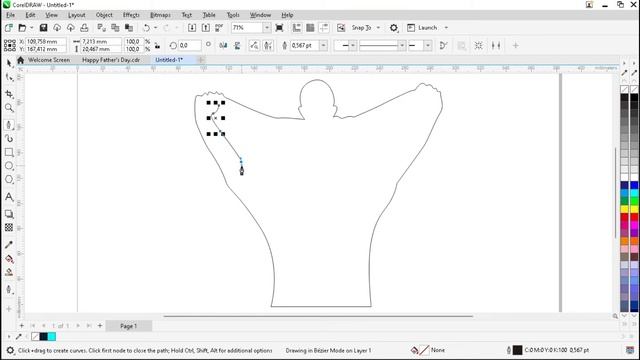Add a new page with plus button
The image size is (640, 360).
100,326
